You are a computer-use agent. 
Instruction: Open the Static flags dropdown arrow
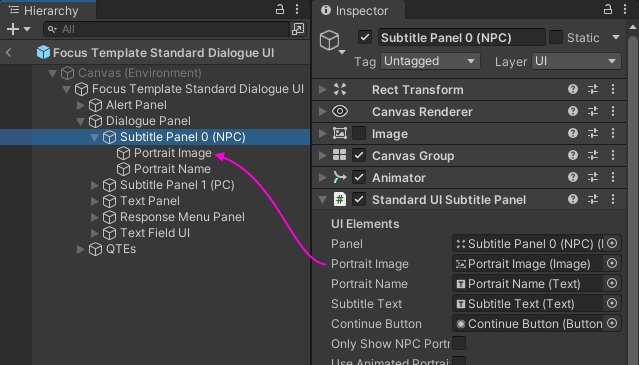point(616,37)
